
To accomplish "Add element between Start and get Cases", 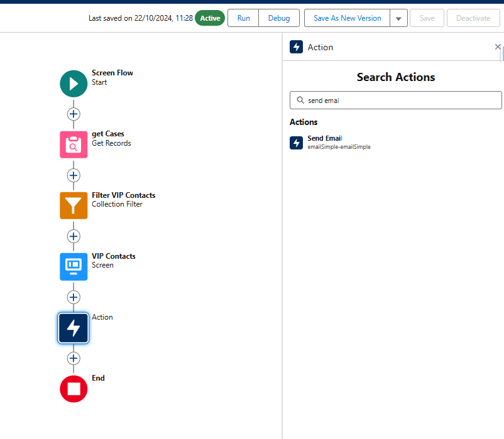I will pyautogui.click(x=74, y=114).
